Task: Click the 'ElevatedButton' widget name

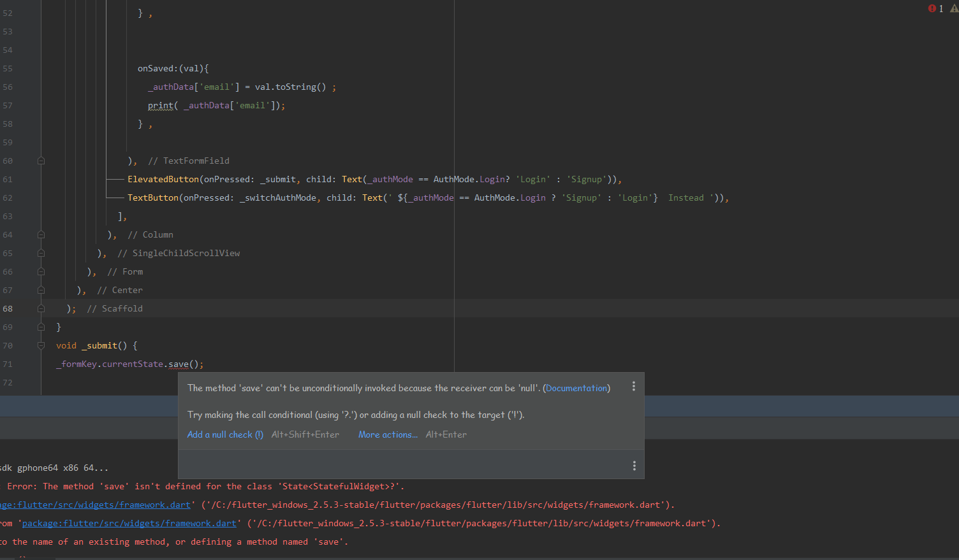Action: click(163, 179)
